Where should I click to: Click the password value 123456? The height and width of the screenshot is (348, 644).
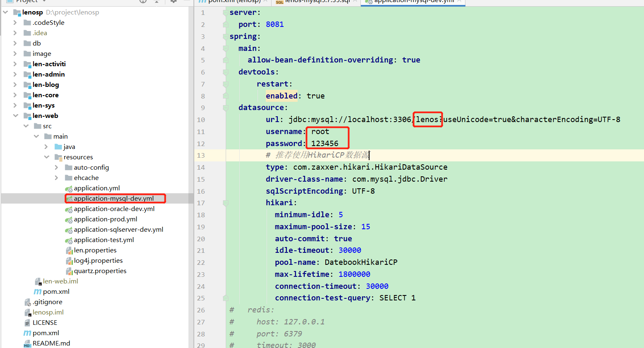325,144
